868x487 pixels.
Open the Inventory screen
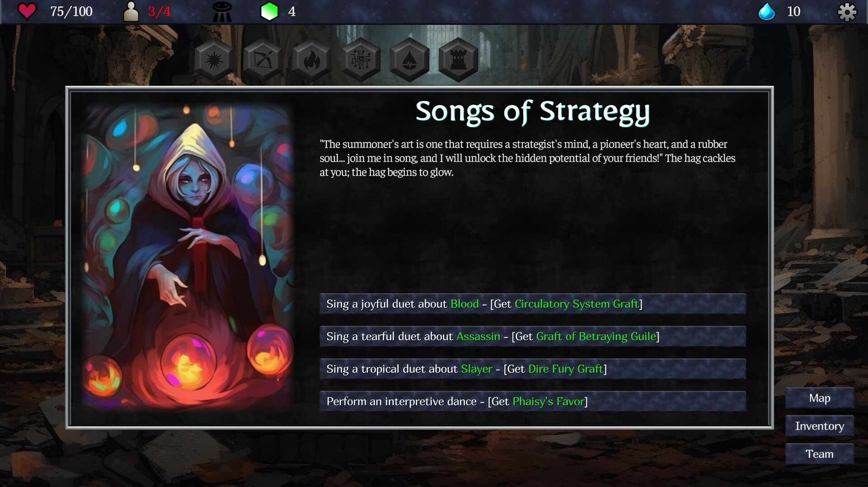coord(820,426)
